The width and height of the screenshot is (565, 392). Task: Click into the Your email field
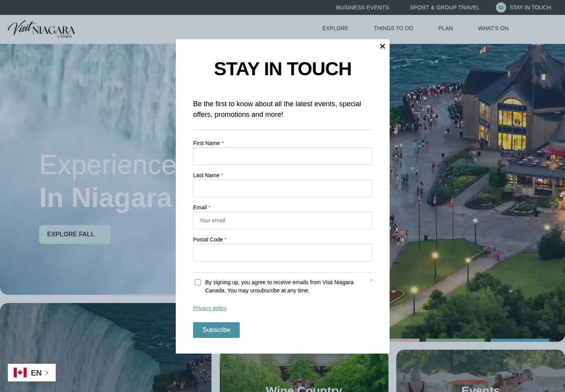(x=282, y=220)
